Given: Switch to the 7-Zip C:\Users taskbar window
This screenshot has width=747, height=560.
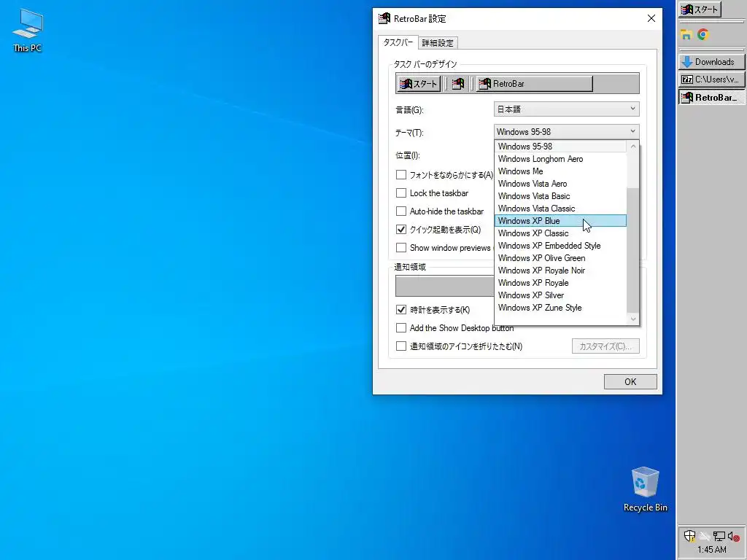Looking at the screenshot, I should 712,79.
